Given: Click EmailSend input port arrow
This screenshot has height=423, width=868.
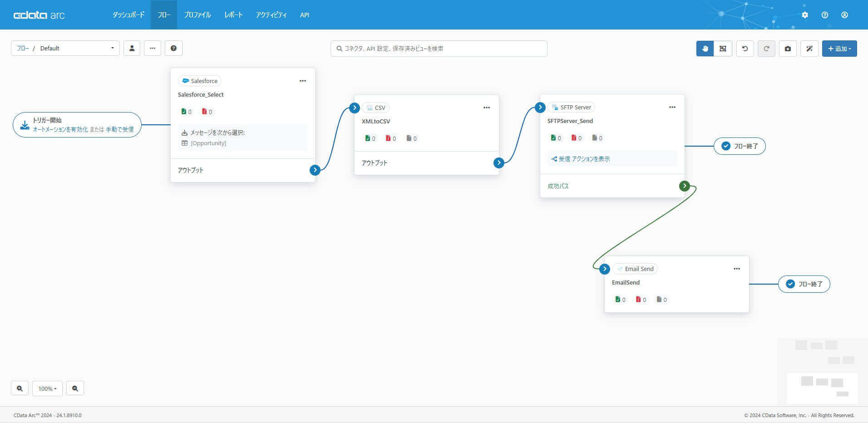Looking at the screenshot, I should [605, 269].
